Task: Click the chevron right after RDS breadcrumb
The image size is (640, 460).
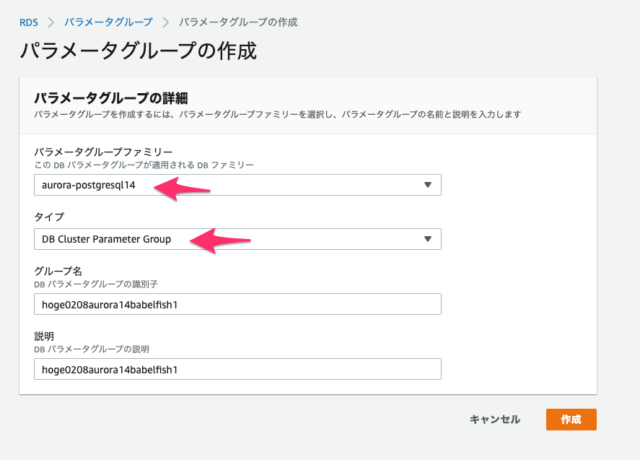Action: (51, 22)
